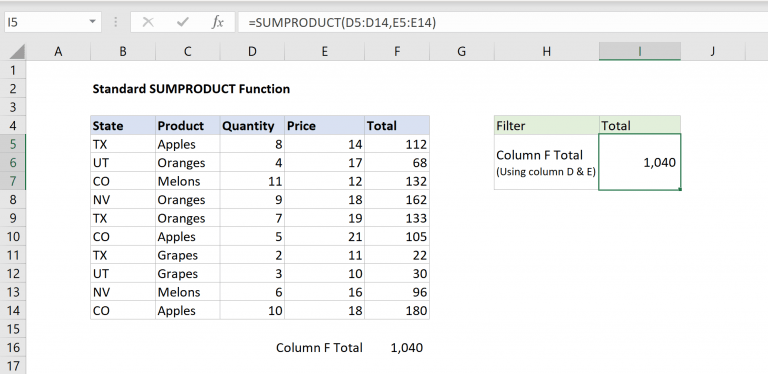Click the cancel X icon in formula bar
Viewport: 768px width, 374px height.
[x=148, y=22]
